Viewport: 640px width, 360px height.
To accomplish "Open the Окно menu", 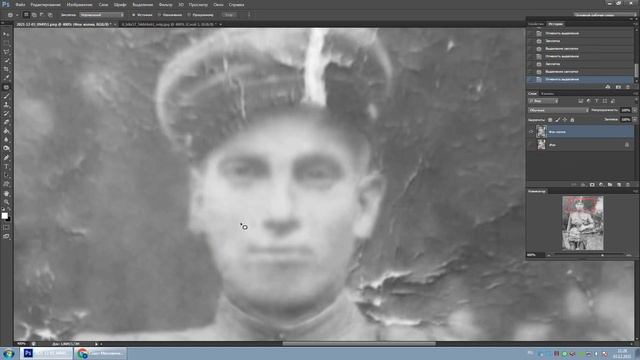I will (x=218, y=4).
